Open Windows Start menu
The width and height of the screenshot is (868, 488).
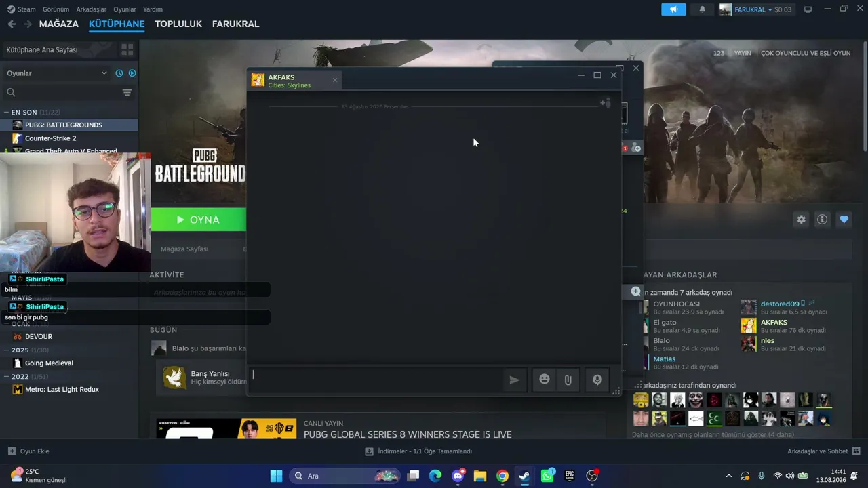tap(276, 476)
